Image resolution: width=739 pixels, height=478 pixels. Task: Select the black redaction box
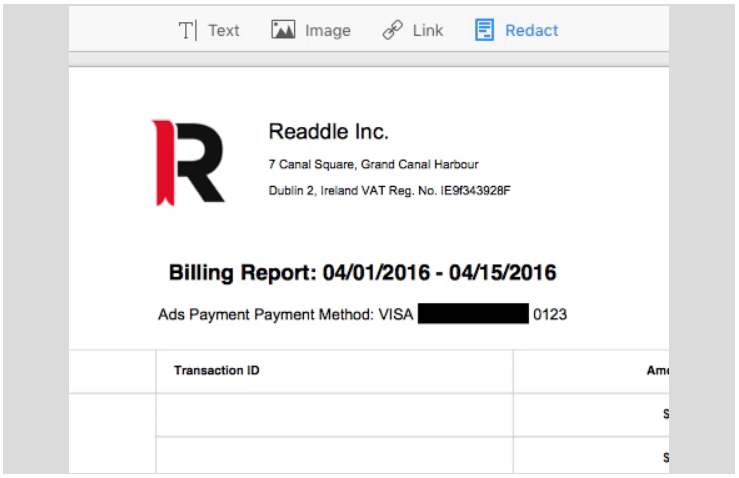coord(473,313)
